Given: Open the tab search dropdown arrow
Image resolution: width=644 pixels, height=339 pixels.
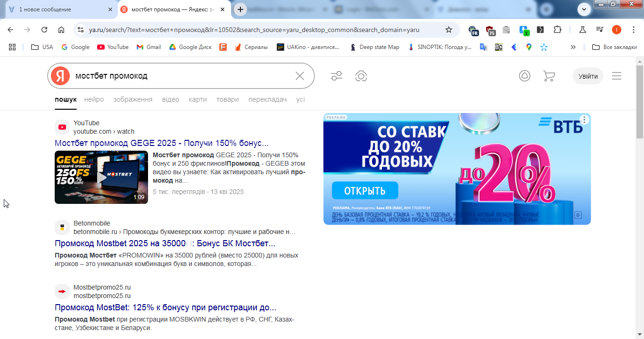Looking at the screenshot, I should coord(585,9).
